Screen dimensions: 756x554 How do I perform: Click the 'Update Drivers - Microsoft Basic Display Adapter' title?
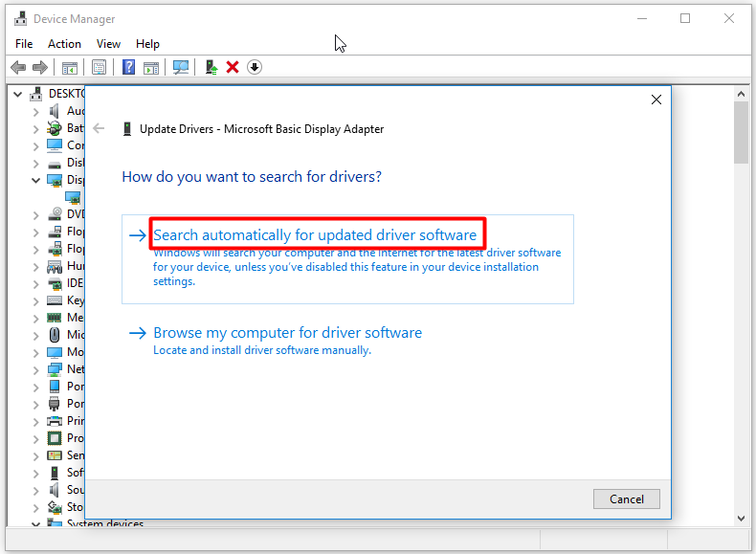(x=262, y=129)
